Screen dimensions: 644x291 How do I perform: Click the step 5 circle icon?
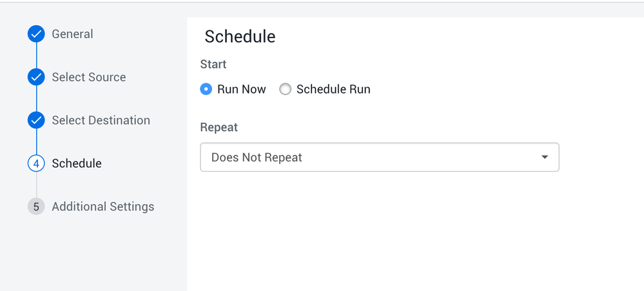36,207
